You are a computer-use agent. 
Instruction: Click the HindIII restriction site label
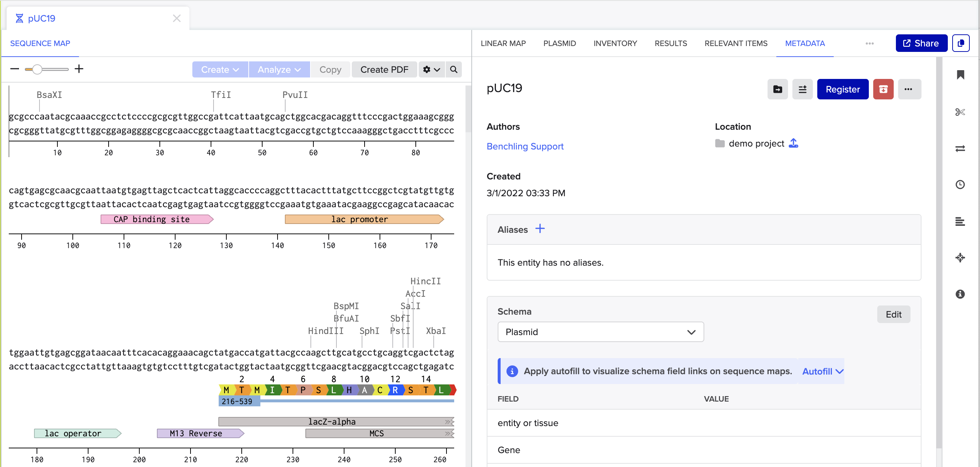pos(325,331)
